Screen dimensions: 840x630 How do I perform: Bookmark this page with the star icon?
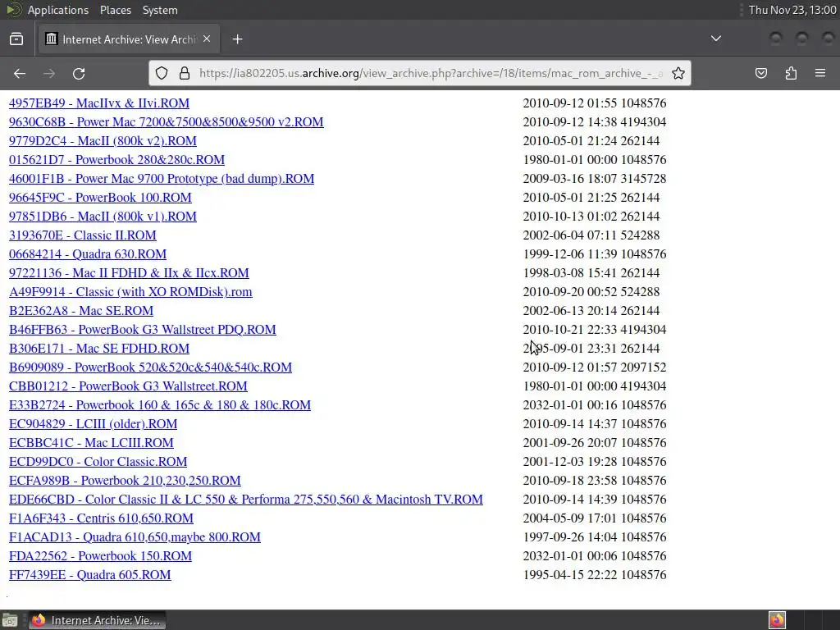pos(678,73)
